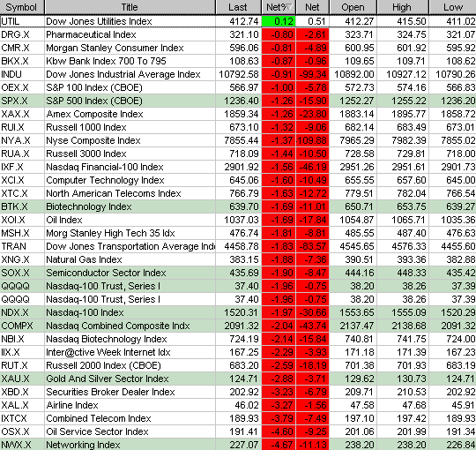This screenshot has height=450, width=476.
Task: Click the Low column header
Action: (452, 7)
